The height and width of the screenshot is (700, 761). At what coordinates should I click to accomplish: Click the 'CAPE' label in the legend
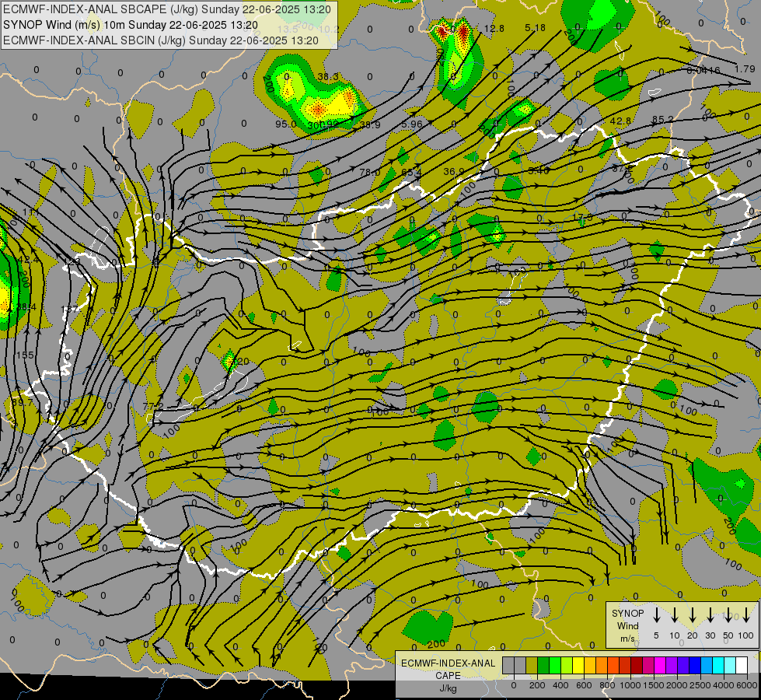(x=448, y=676)
